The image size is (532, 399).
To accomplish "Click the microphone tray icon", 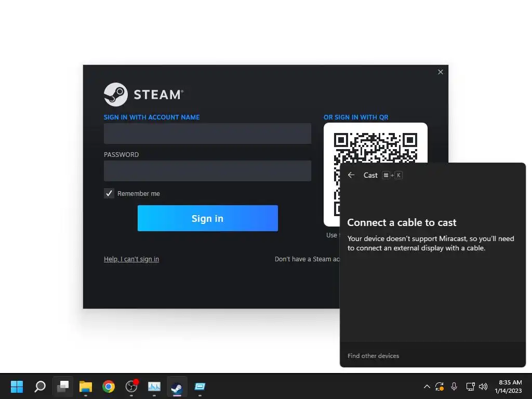I will (x=454, y=387).
